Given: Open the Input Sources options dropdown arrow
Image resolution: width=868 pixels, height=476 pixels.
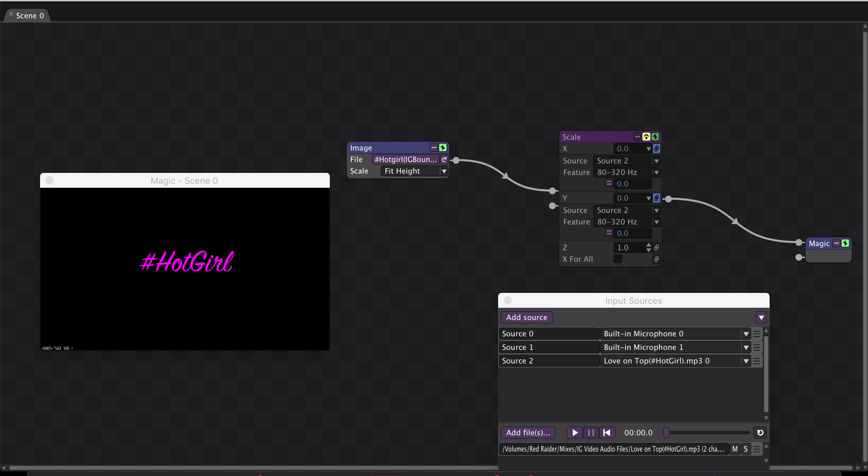Looking at the screenshot, I should [761, 318].
